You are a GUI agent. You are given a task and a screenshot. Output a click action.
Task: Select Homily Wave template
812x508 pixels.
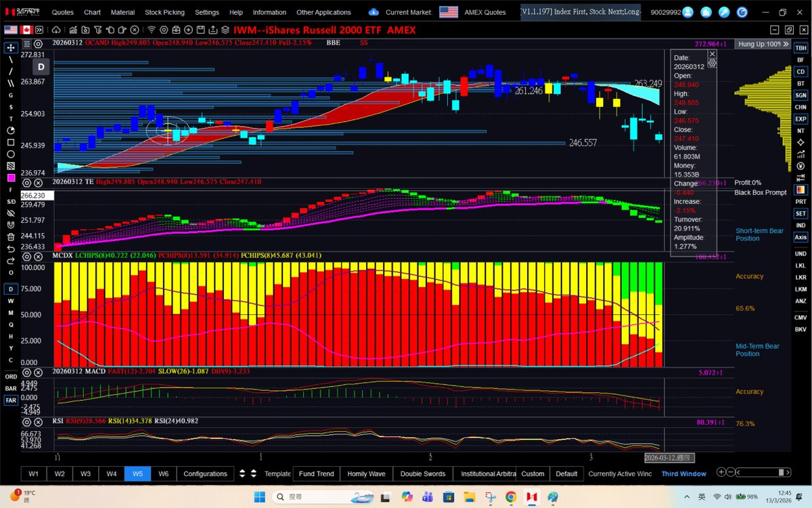[366, 473]
